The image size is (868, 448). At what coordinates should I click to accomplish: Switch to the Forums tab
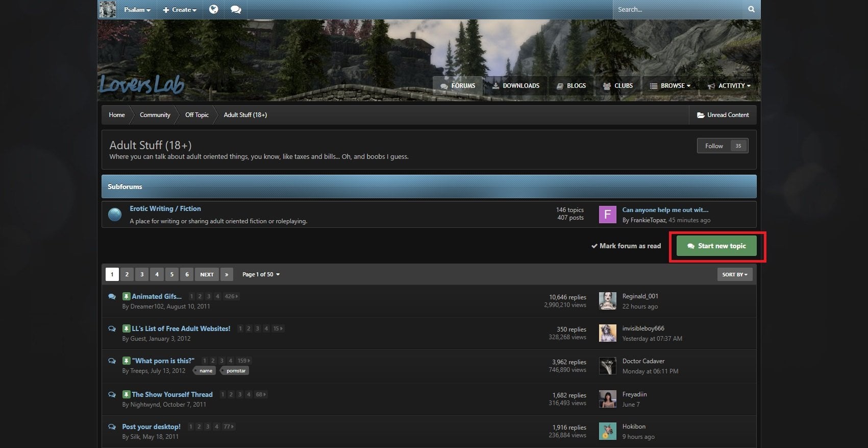pyautogui.click(x=458, y=86)
